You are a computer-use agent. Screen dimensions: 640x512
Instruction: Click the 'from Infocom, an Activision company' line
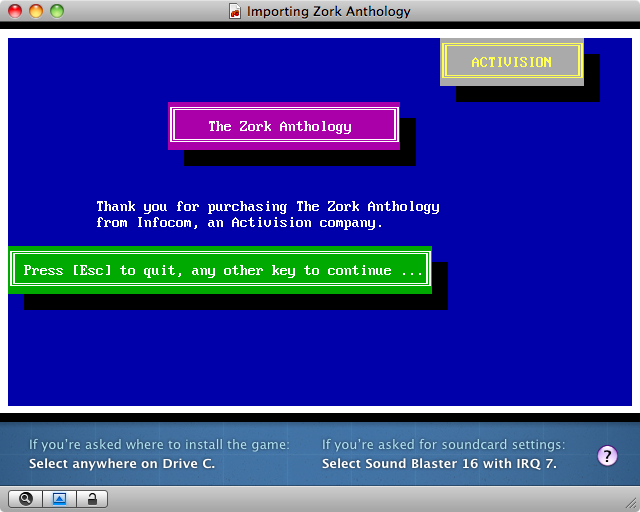(240, 223)
